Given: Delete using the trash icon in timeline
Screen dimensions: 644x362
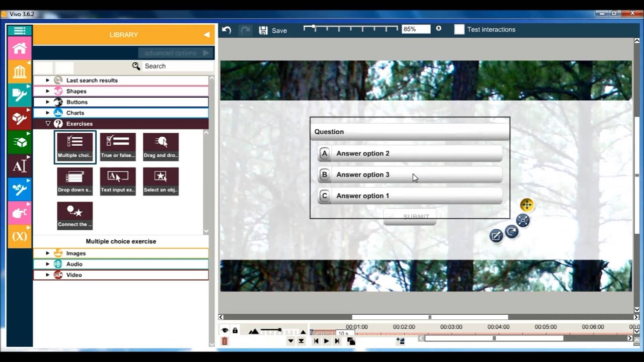Looking at the screenshot, I should click(x=225, y=341).
